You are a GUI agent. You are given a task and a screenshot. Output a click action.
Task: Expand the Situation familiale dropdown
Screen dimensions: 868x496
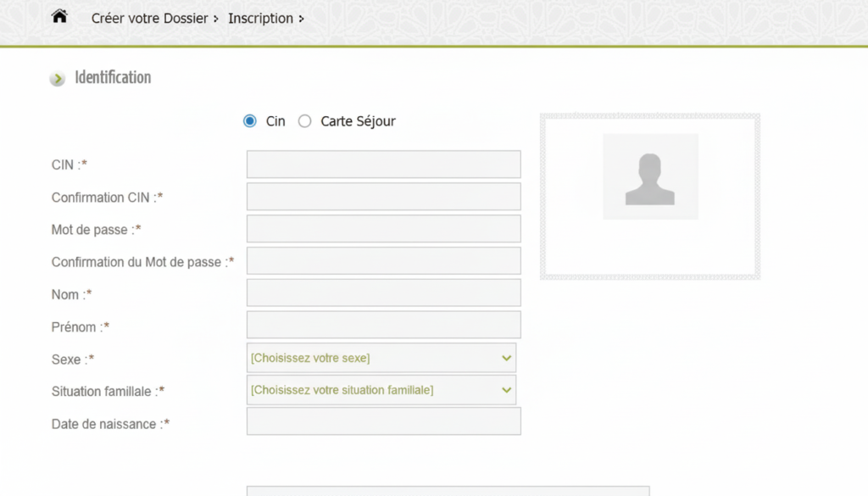(x=381, y=390)
